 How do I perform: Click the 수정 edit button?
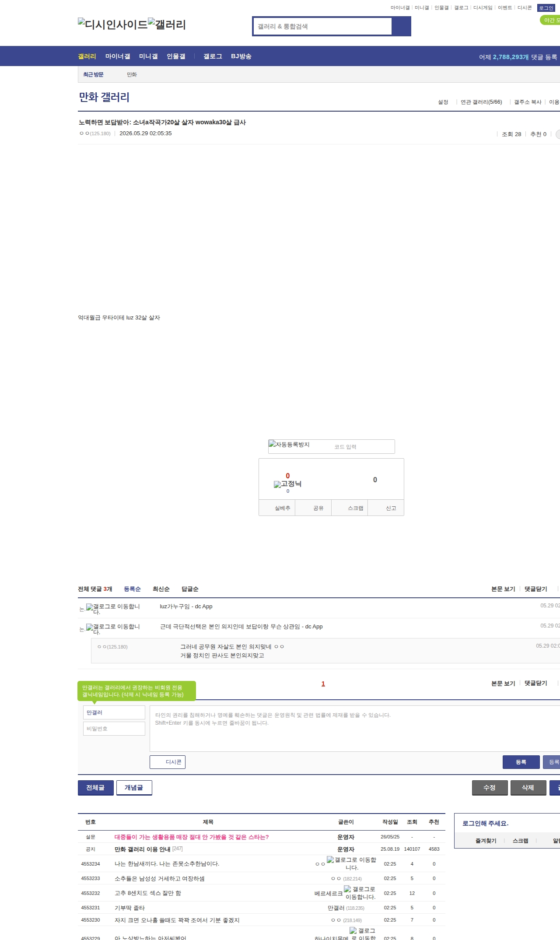coord(490,788)
